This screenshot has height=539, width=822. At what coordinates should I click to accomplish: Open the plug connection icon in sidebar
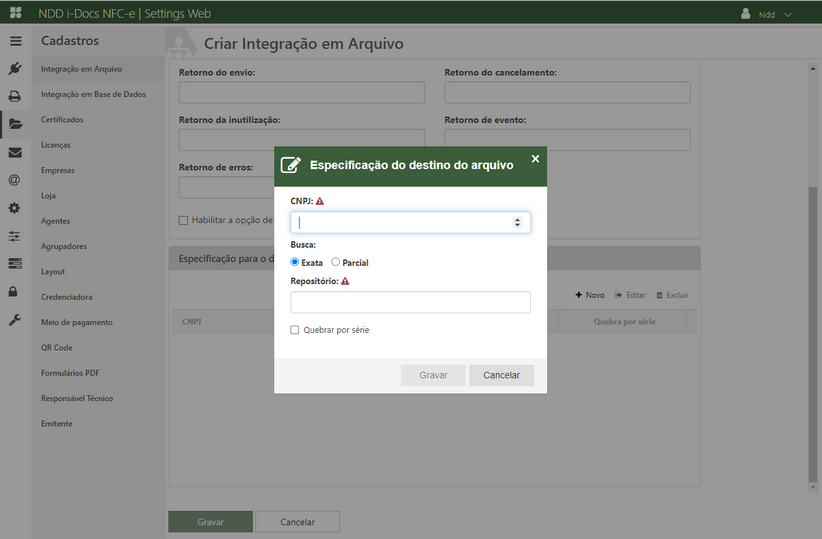tap(15, 69)
